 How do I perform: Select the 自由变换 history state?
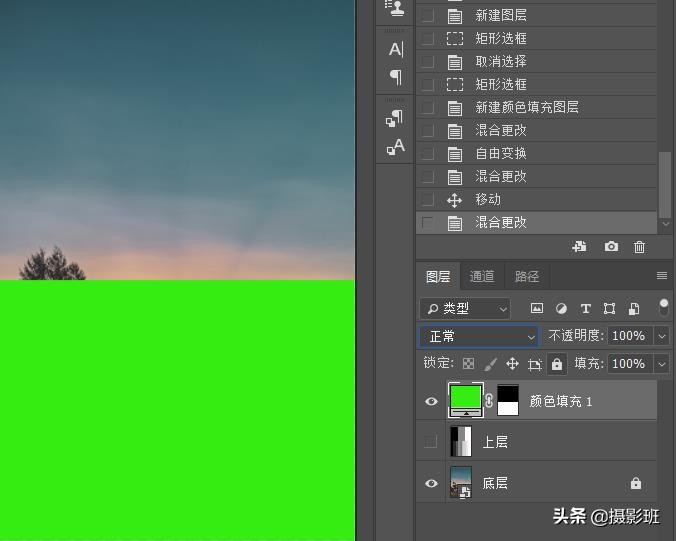536,153
